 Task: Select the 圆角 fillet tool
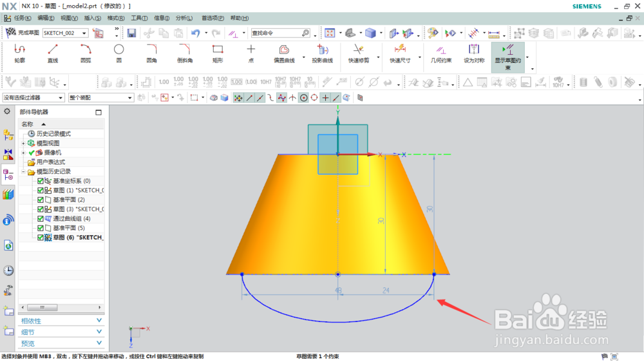point(151,53)
